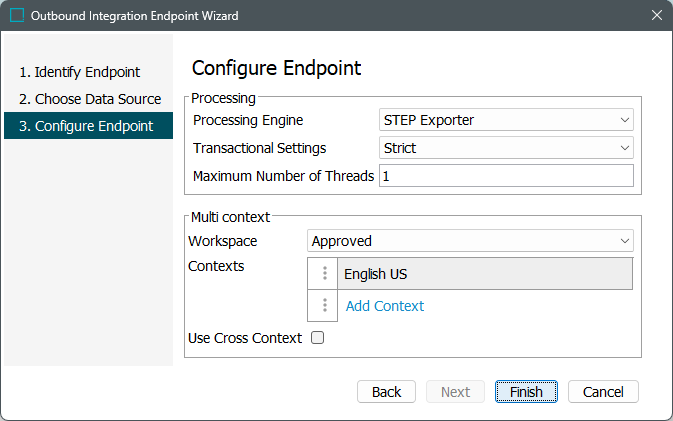Focus the Maximum Number of Threads field
The height and width of the screenshot is (421, 673).
pos(506,176)
